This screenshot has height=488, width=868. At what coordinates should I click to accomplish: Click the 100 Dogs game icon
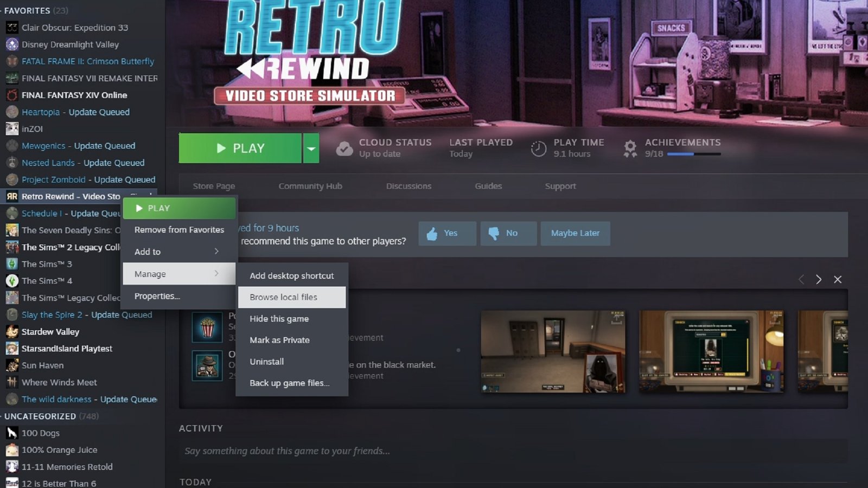[x=12, y=433]
